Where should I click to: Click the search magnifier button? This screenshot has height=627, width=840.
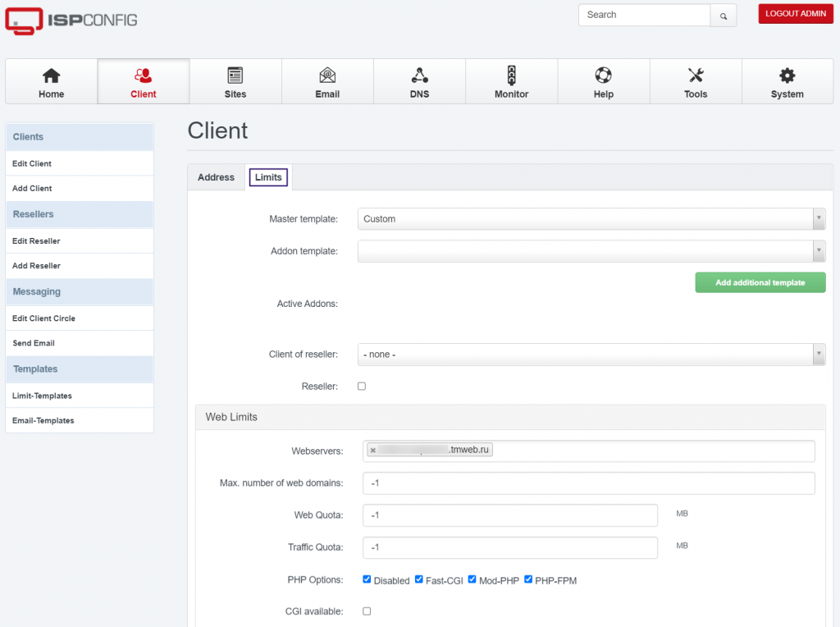pos(724,16)
